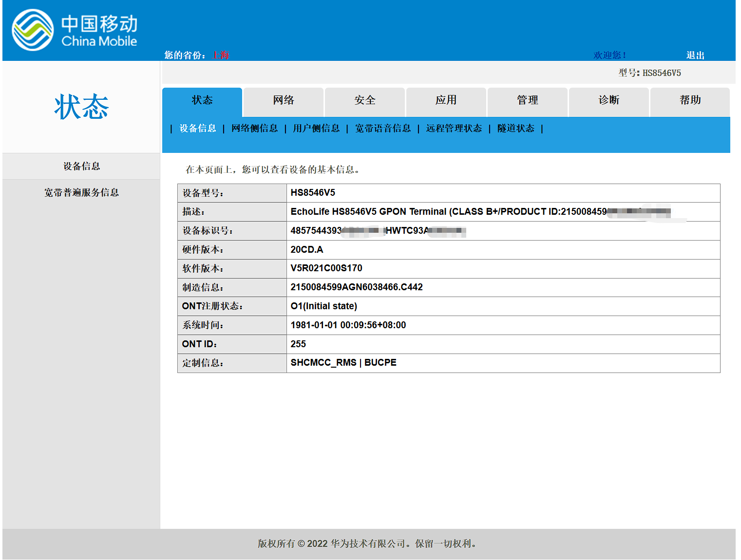This screenshot has width=741, height=560.
Task: View 网络侧信息 submenu page
Action: coord(254,129)
